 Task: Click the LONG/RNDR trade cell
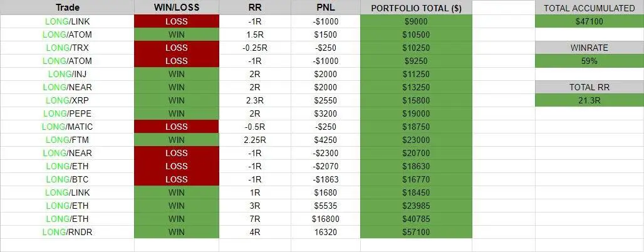tap(68, 232)
